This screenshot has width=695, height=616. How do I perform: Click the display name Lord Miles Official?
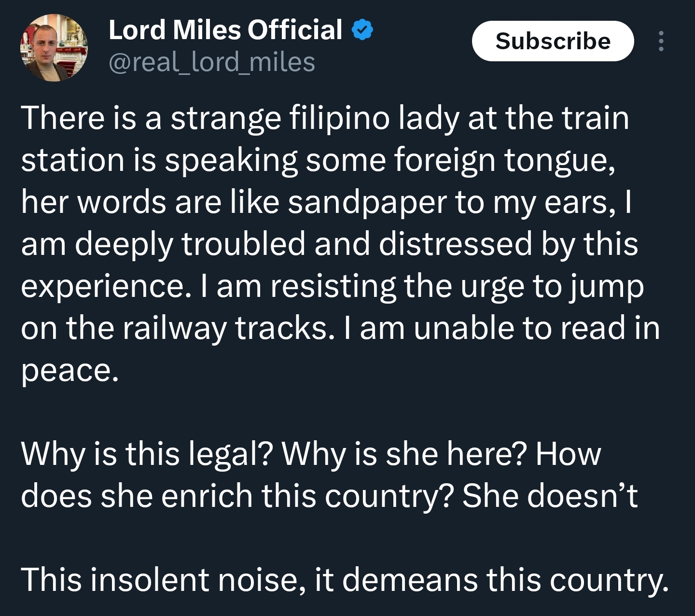click(224, 30)
